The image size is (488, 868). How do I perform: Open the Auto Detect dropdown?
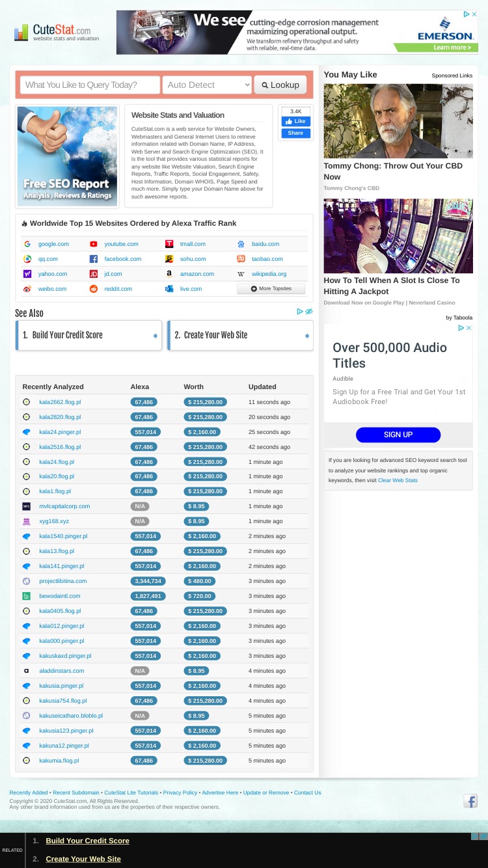[x=207, y=85]
